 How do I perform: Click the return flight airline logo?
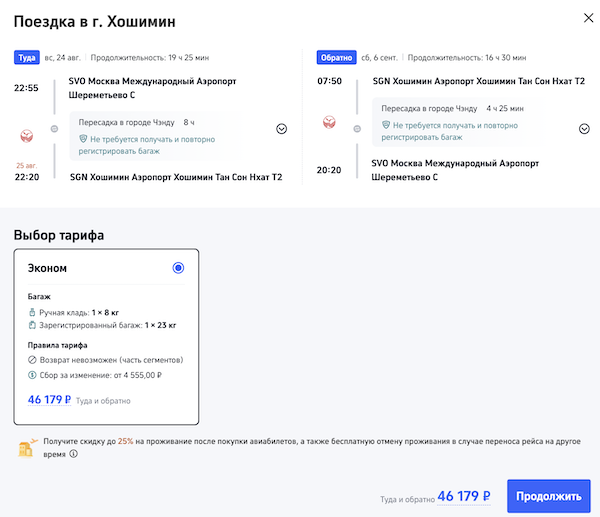(329, 123)
